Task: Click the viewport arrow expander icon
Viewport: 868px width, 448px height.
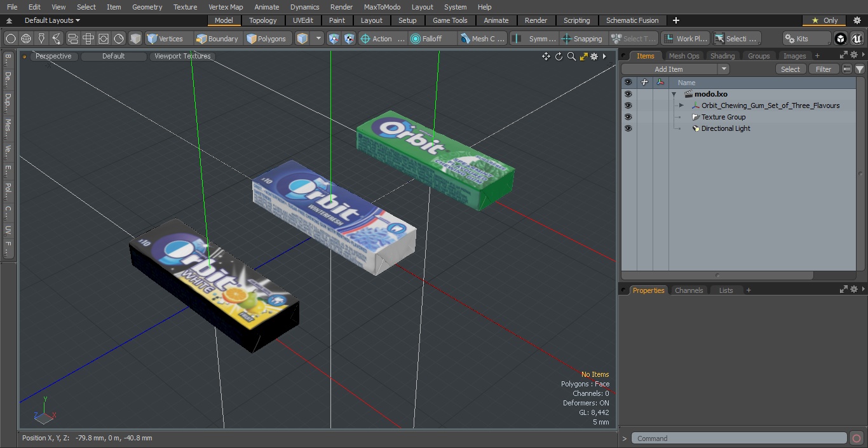Action: (604, 57)
